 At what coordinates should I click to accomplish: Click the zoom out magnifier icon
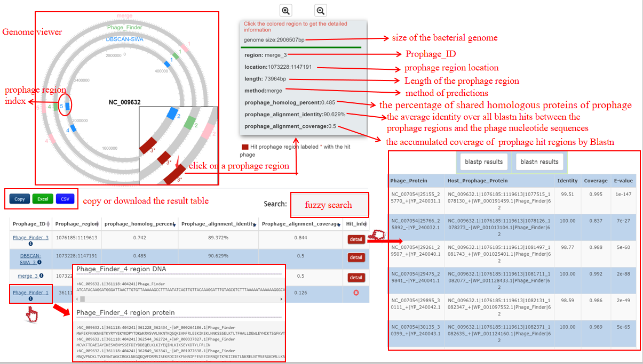pyautogui.click(x=320, y=10)
